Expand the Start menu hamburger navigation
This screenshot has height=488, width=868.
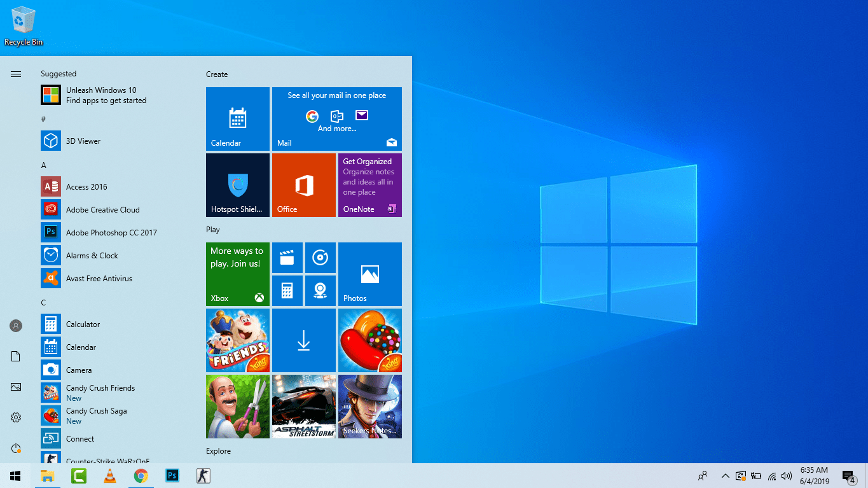pos(16,74)
